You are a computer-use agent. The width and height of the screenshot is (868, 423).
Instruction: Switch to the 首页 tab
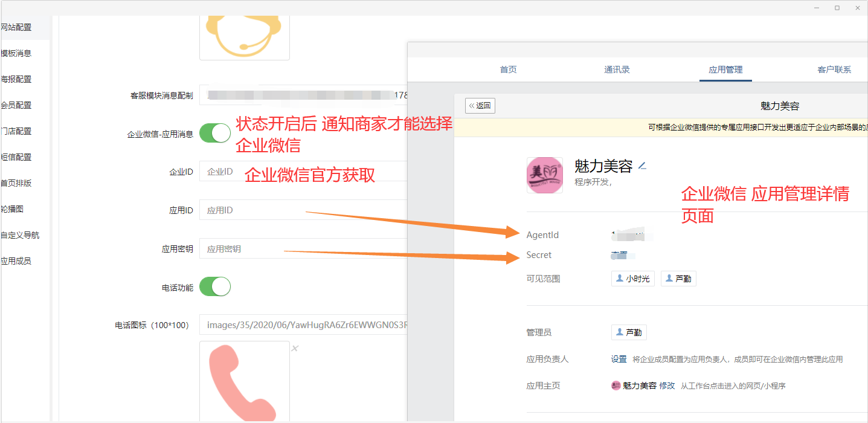[509, 69]
